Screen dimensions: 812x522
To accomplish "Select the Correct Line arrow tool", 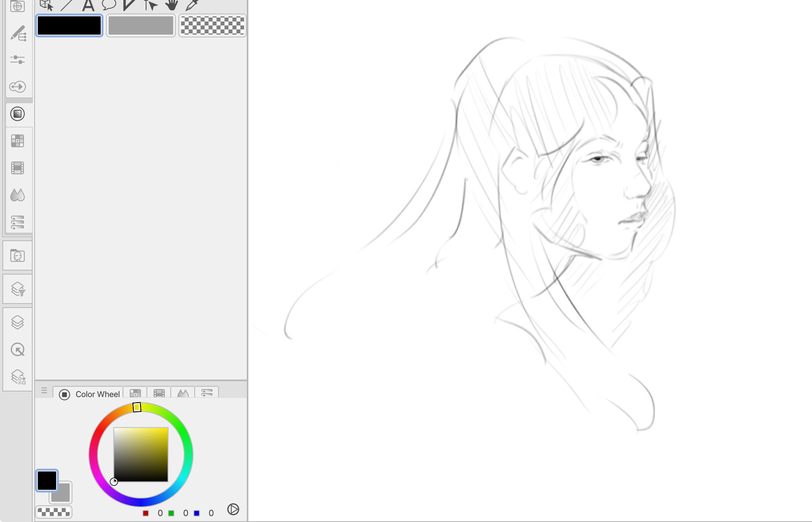I will pyautogui.click(x=150, y=5).
